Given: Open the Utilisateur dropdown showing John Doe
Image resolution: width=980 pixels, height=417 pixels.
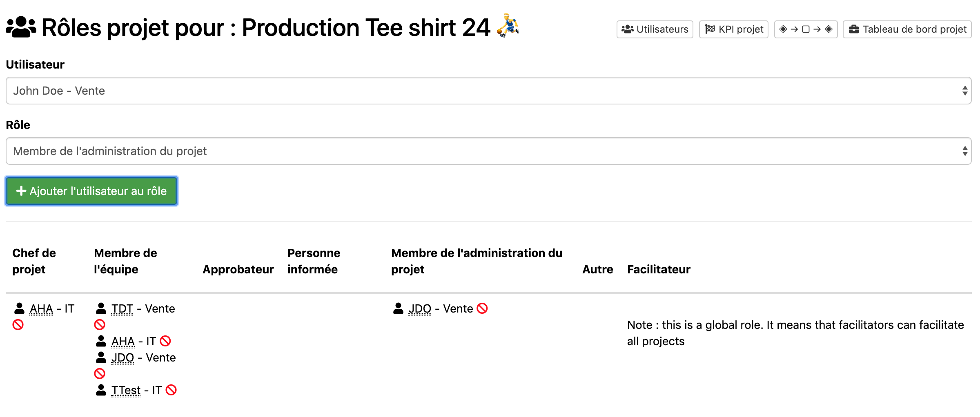Looking at the screenshot, I should (488, 91).
